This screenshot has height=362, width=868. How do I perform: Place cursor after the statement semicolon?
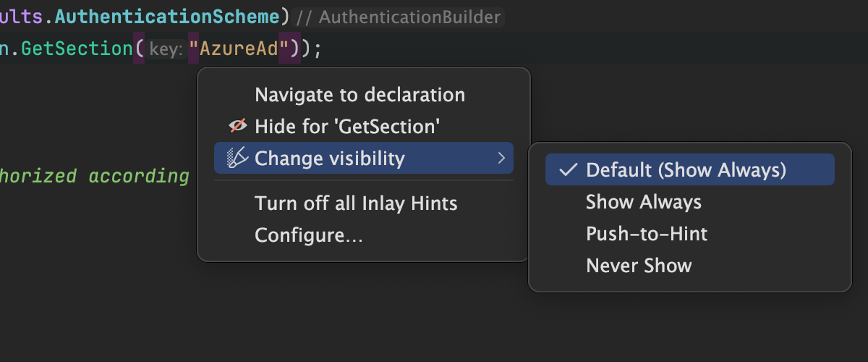click(x=322, y=50)
